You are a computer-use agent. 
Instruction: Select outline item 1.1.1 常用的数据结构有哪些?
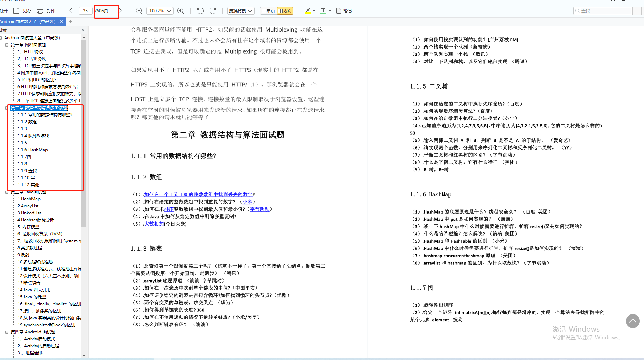tap(45, 115)
